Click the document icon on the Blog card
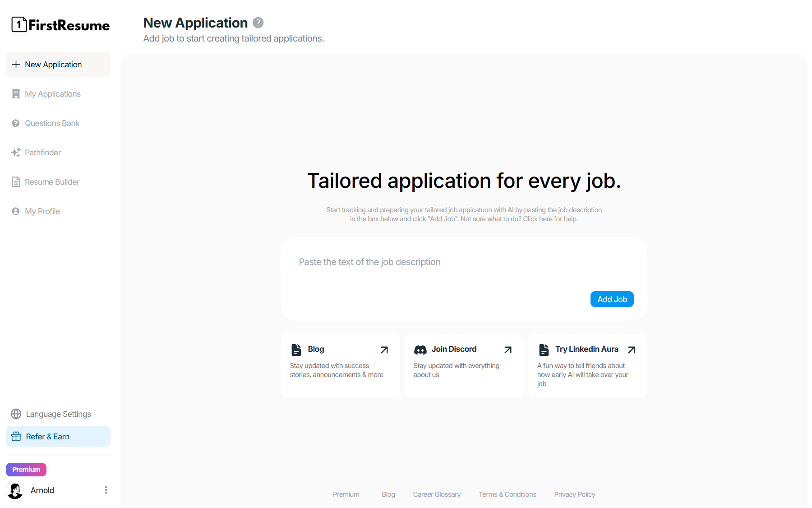This screenshot has width=812, height=508. 296,349
